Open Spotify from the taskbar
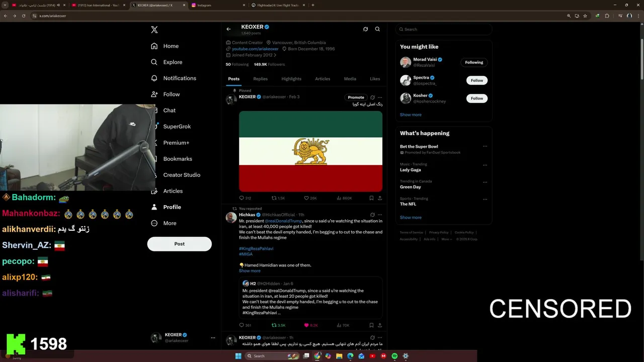This screenshot has height=362, width=644. pyautogui.click(x=394, y=356)
